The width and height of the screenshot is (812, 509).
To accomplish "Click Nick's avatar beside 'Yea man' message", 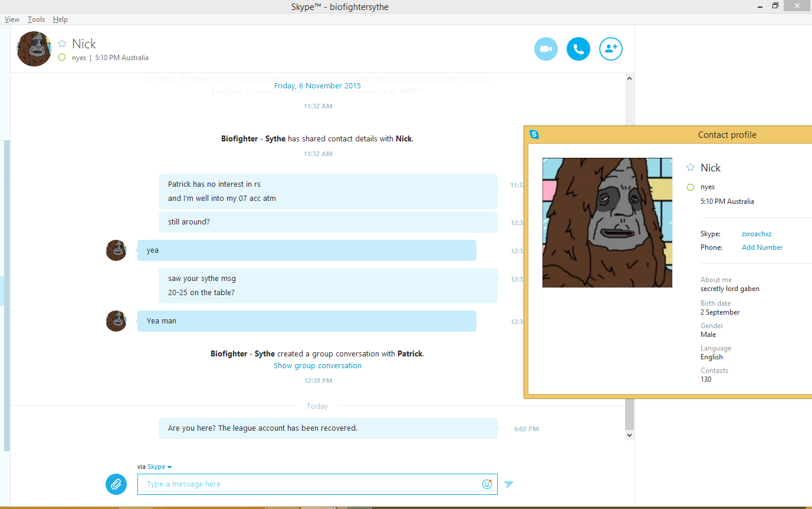I will pyautogui.click(x=116, y=321).
